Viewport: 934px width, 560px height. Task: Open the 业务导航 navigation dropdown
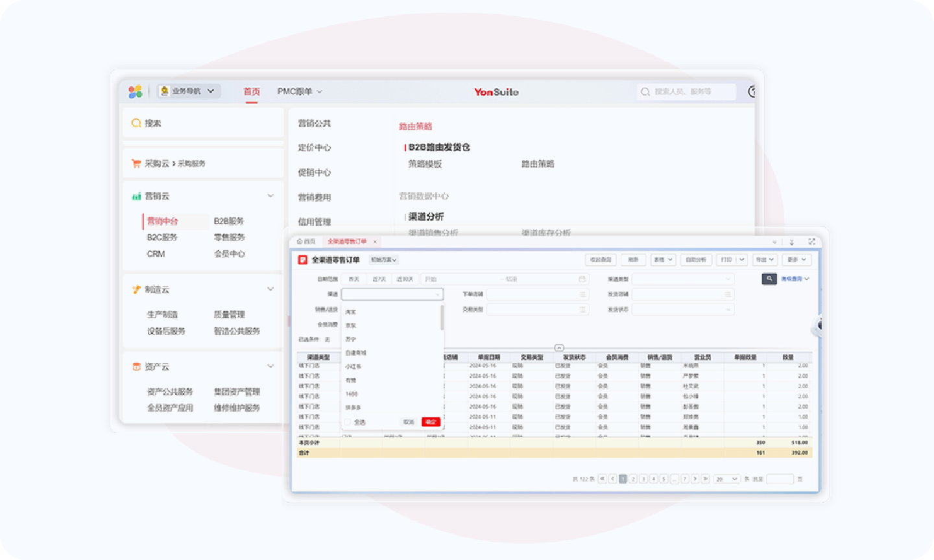(x=189, y=91)
